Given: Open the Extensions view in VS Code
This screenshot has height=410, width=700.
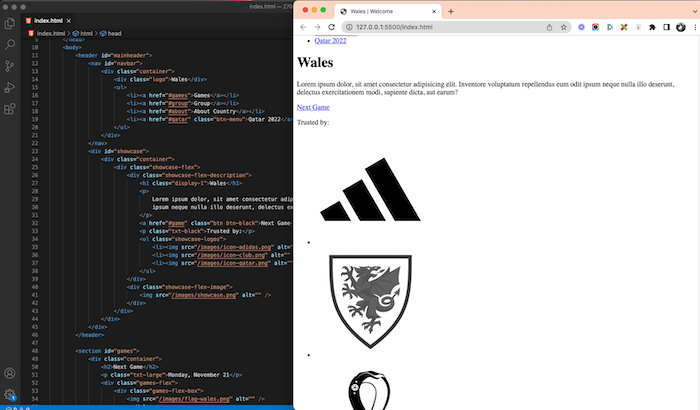Looking at the screenshot, I should tap(9, 109).
